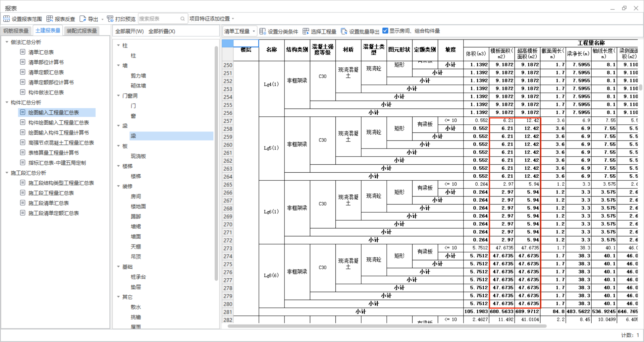Select 桩承台 in component list
This screenshot has height=342, width=644.
[138, 277]
